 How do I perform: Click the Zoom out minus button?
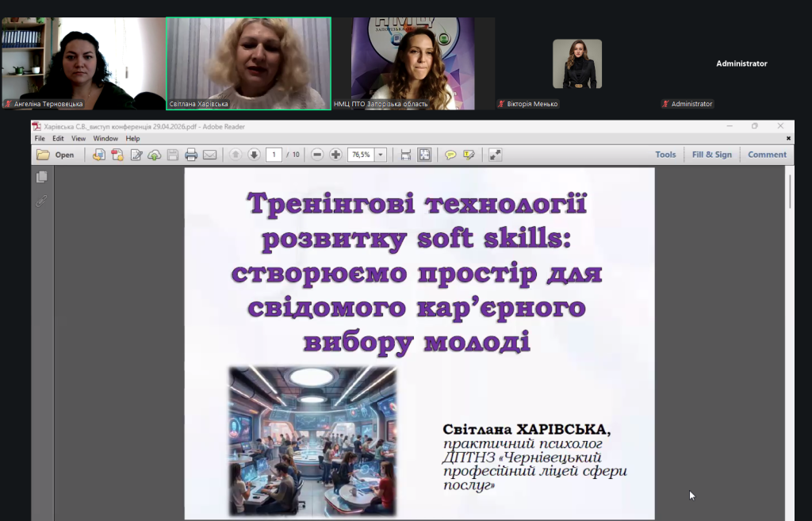tap(317, 155)
